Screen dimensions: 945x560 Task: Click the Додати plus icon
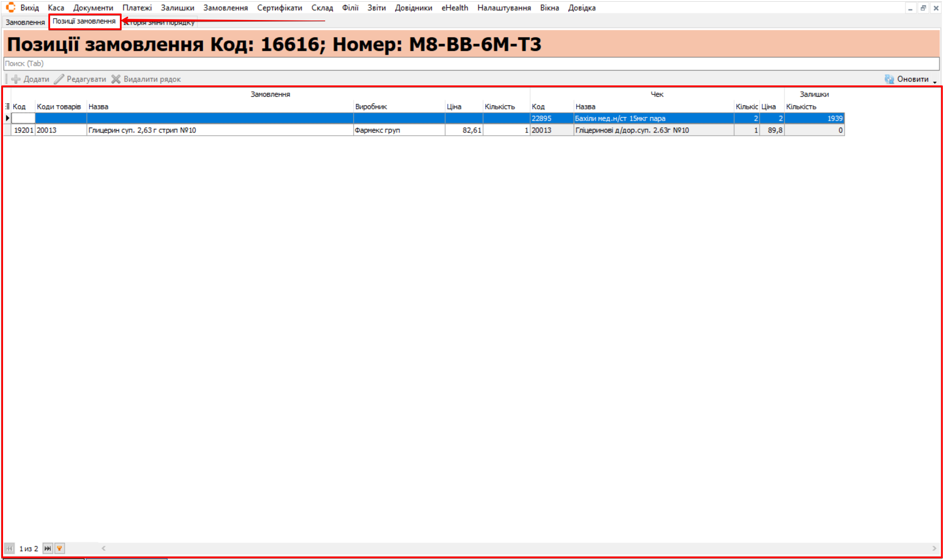(x=16, y=79)
